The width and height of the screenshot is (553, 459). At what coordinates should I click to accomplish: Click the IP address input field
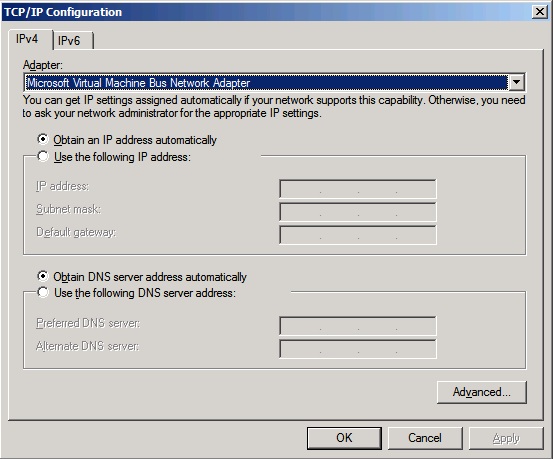tap(358, 189)
